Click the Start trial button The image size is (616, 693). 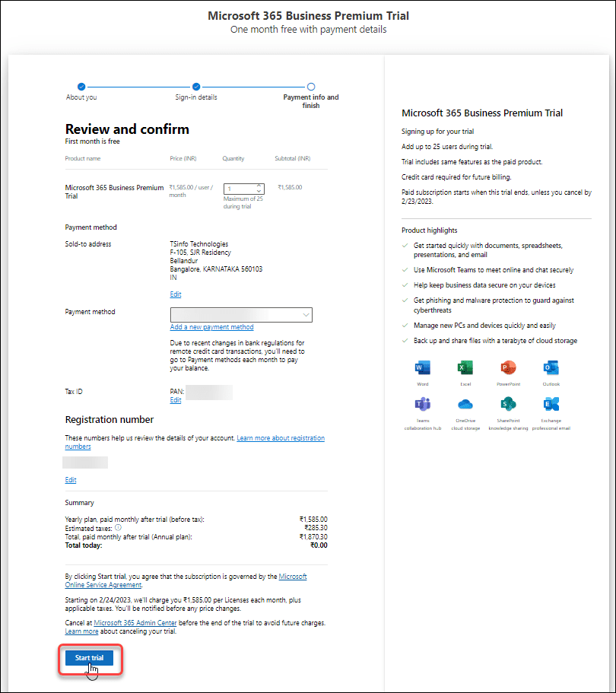pos(89,658)
